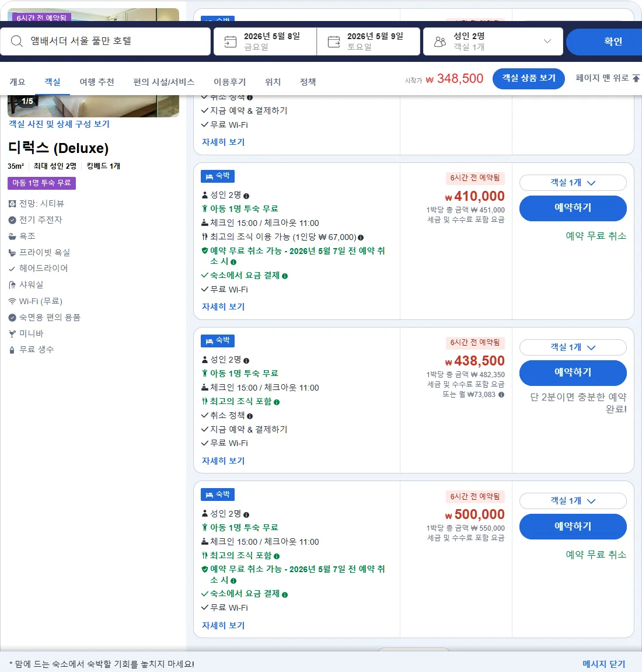Switch to the 개요 tab
The image size is (642, 672).
[x=18, y=82]
